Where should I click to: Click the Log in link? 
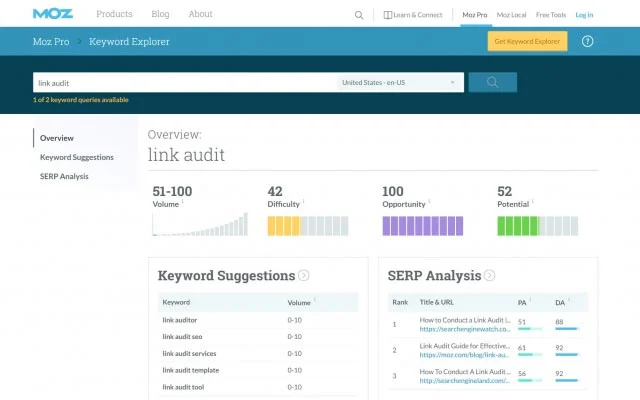pos(584,15)
